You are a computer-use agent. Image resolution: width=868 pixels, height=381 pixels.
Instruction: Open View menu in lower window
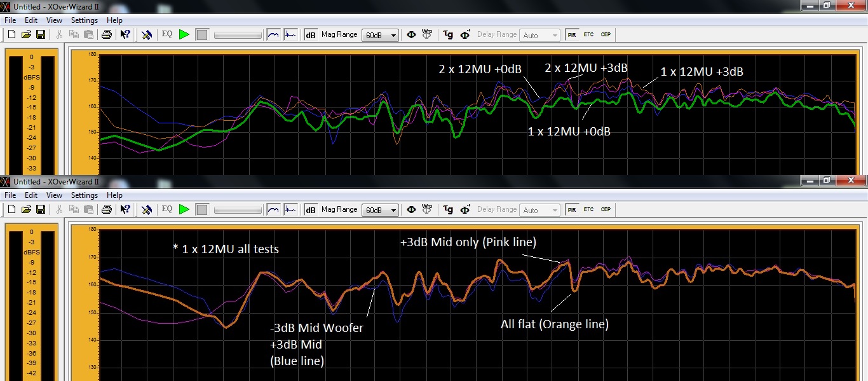click(x=54, y=195)
